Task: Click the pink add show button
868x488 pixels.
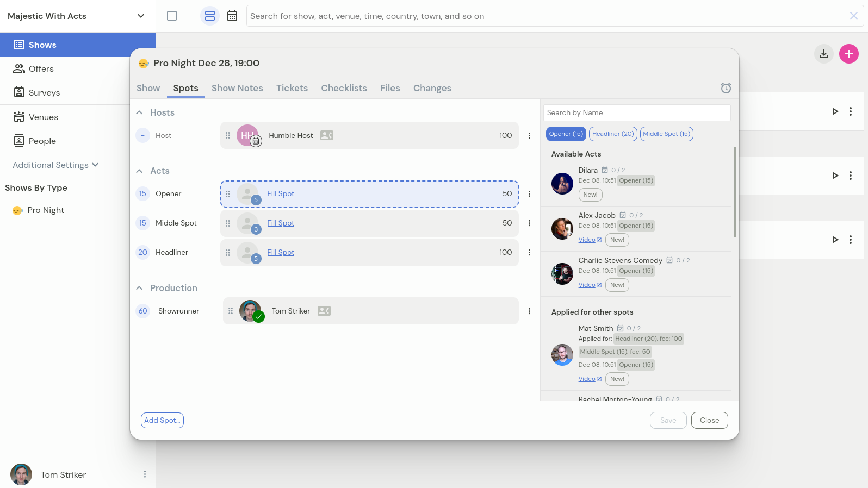Action: pos(849,54)
